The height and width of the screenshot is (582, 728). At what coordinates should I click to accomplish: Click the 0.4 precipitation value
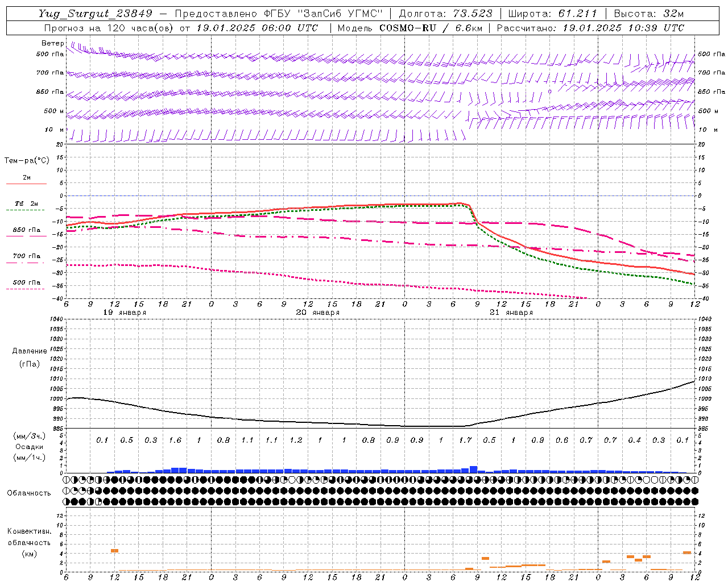click(x=635, y=440)
